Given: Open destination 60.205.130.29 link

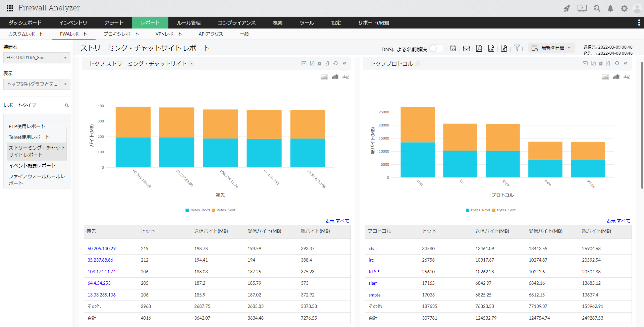Looking at the screenshot, I should pos(102,249).
